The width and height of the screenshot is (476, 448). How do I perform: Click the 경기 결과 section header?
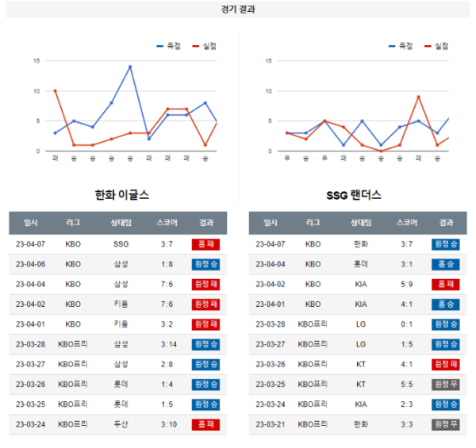point(238,9)
